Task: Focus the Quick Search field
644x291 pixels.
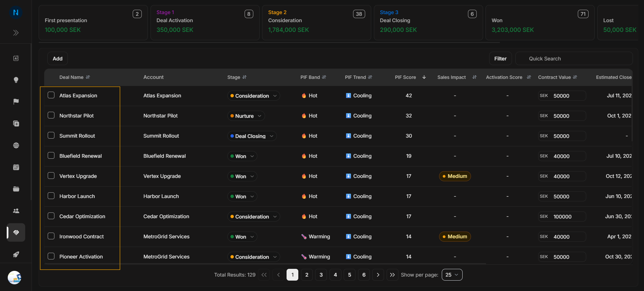Action: [x=574, y=58]
